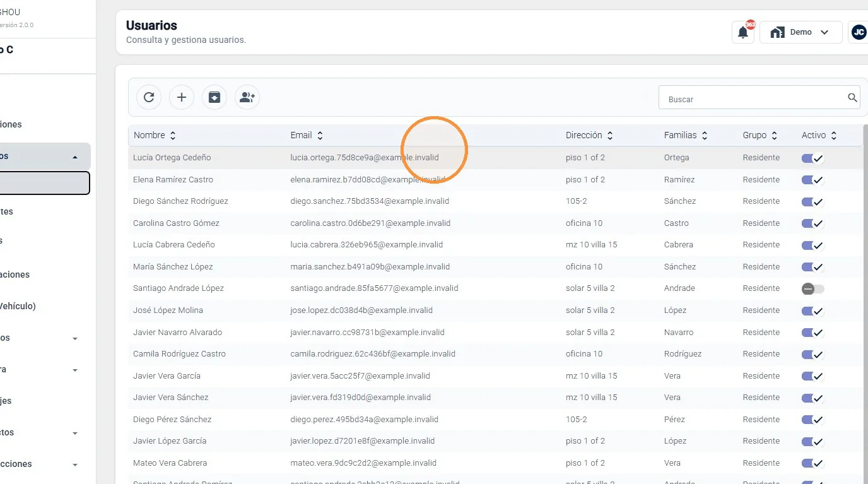Sort by the Email column arrows

coord(320,135)
